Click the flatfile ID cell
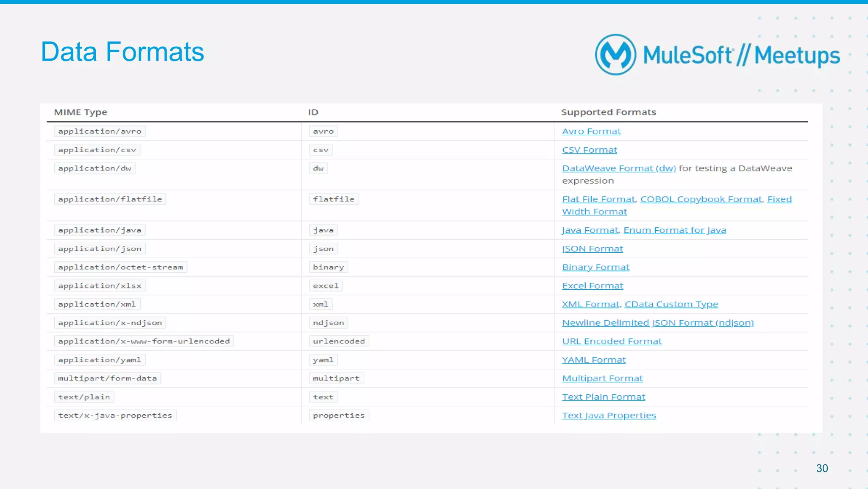The height and width of the screenshot is (489, 868). click(x=334, y=199)
